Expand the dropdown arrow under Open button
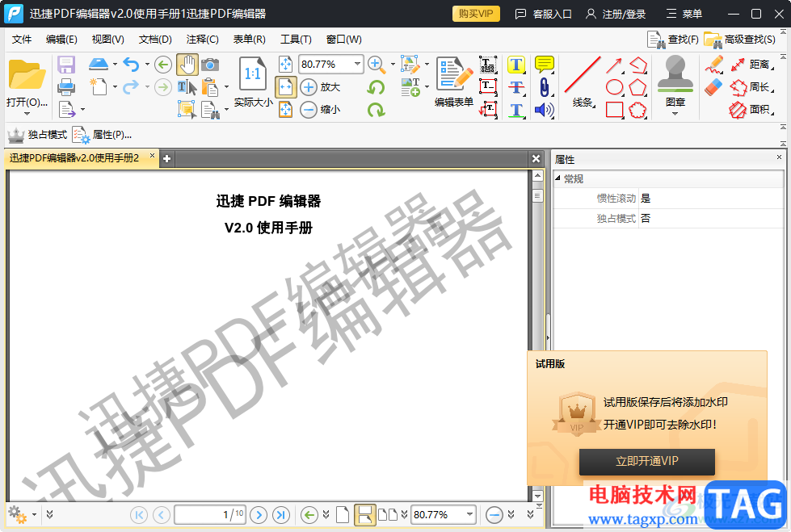This screenshot has width=791, height=532. [x=27, y=114]
